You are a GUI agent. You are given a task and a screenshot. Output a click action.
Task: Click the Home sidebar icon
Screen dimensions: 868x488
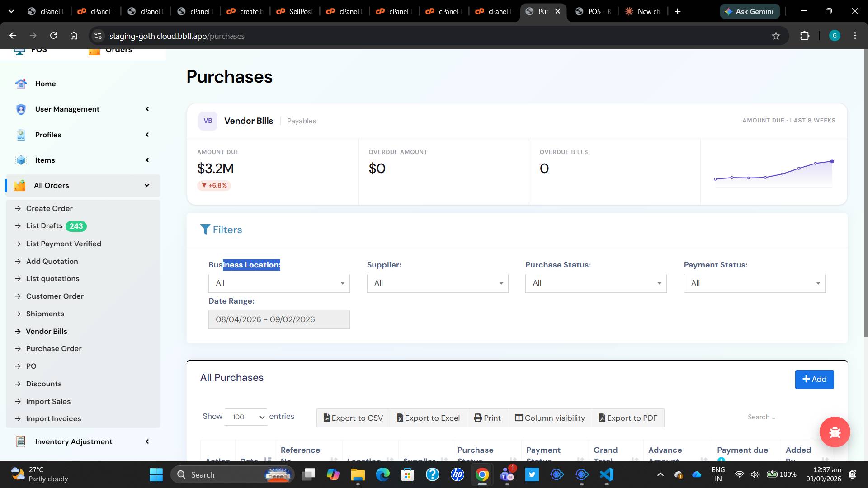point(21,84)
